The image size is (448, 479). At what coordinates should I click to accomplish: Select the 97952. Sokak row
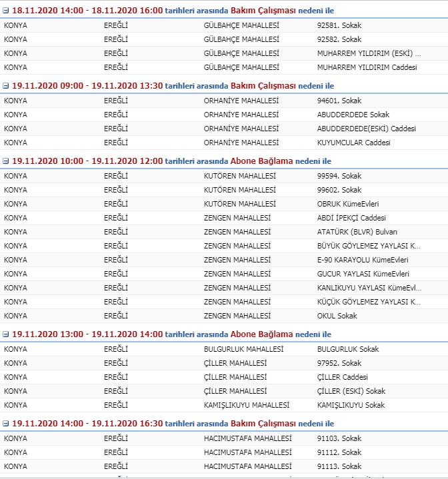tap(224, 363)
